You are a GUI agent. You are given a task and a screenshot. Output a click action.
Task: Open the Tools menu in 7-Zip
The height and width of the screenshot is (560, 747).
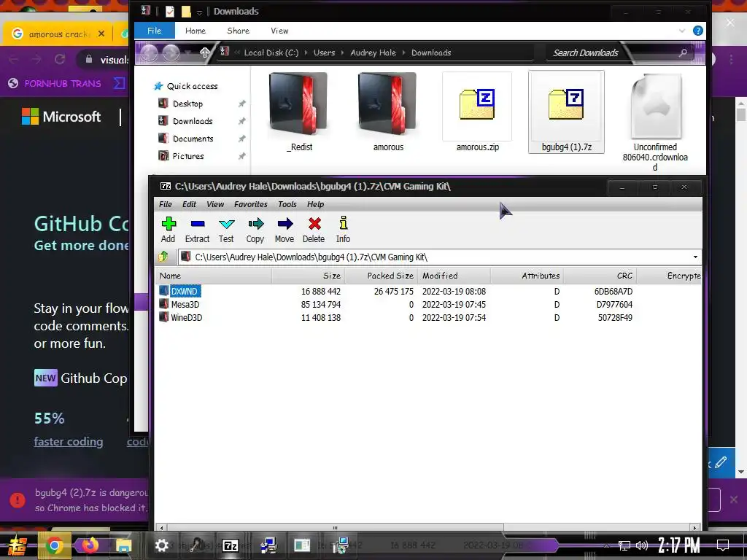pos(287,204)
